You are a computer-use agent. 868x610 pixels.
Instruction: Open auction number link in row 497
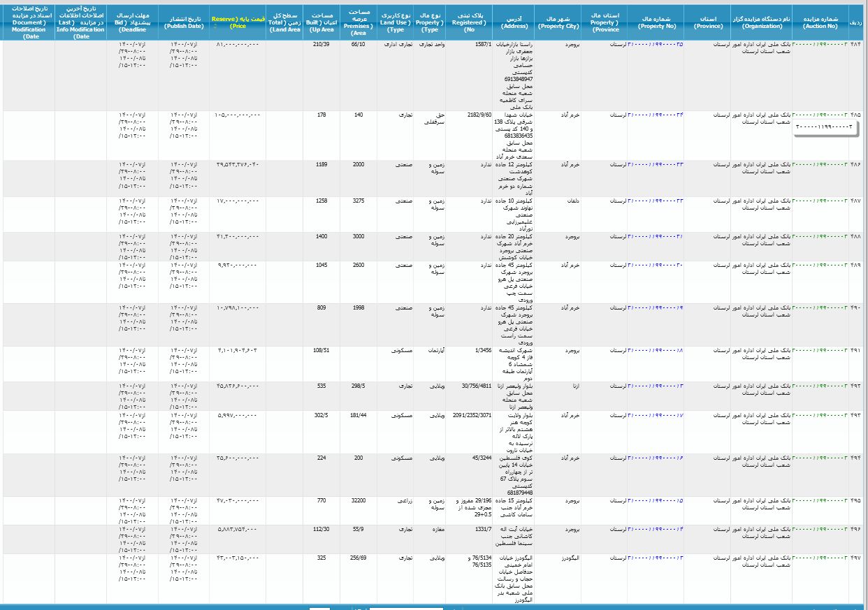820,558
